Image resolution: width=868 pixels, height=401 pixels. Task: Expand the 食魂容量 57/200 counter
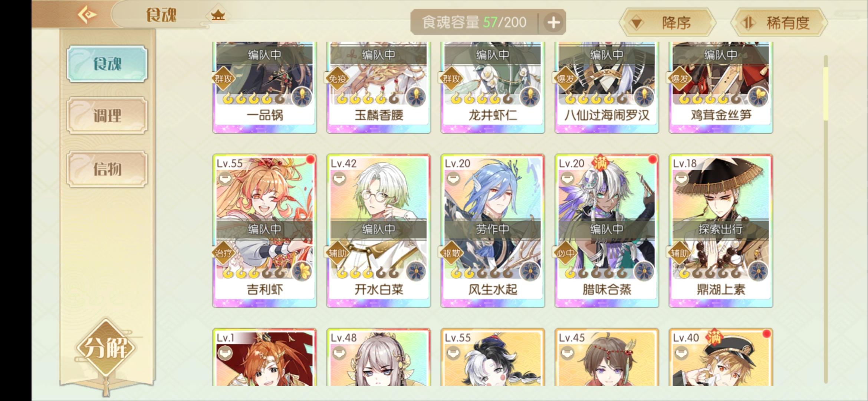click(474, 22)
